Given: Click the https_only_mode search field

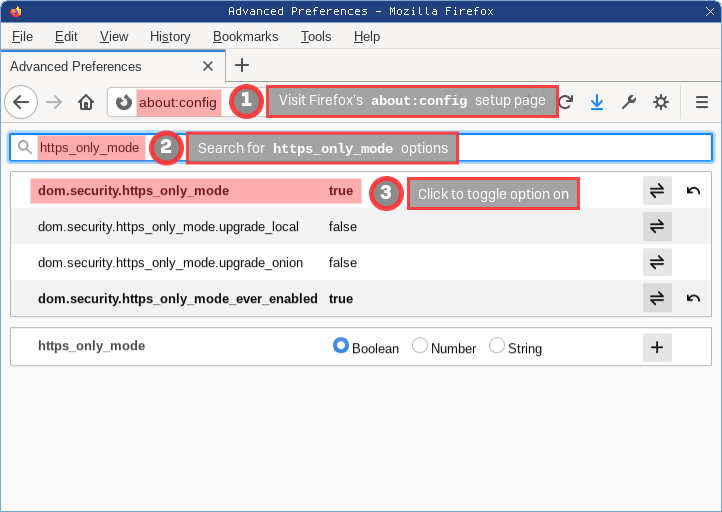Looking at the screenshot, I should [x=361, y=148].
